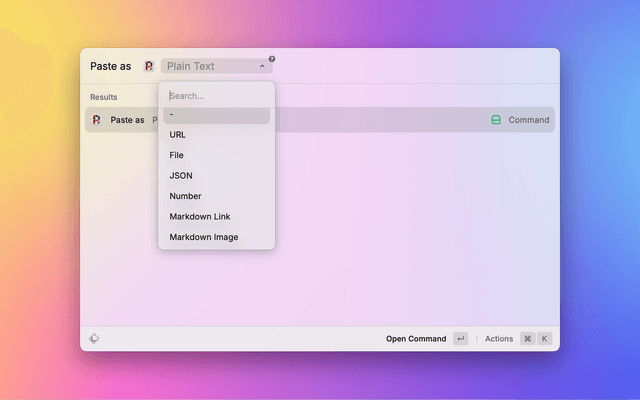The width and height of the screenshot is (640, 400).
Task: Choose Markdown Image from the list
Action: [x=204, y=237]
